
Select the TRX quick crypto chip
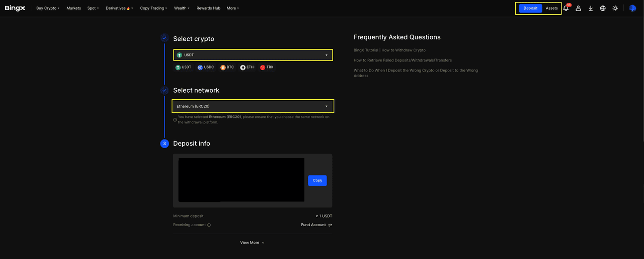pyautogui.click(x=267, y=67)
